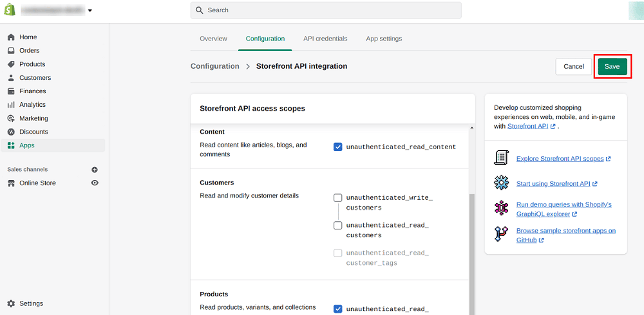Open Browse sample storefront apps GitHub link
Screen dimensions: 644x315
pos(566,235)
